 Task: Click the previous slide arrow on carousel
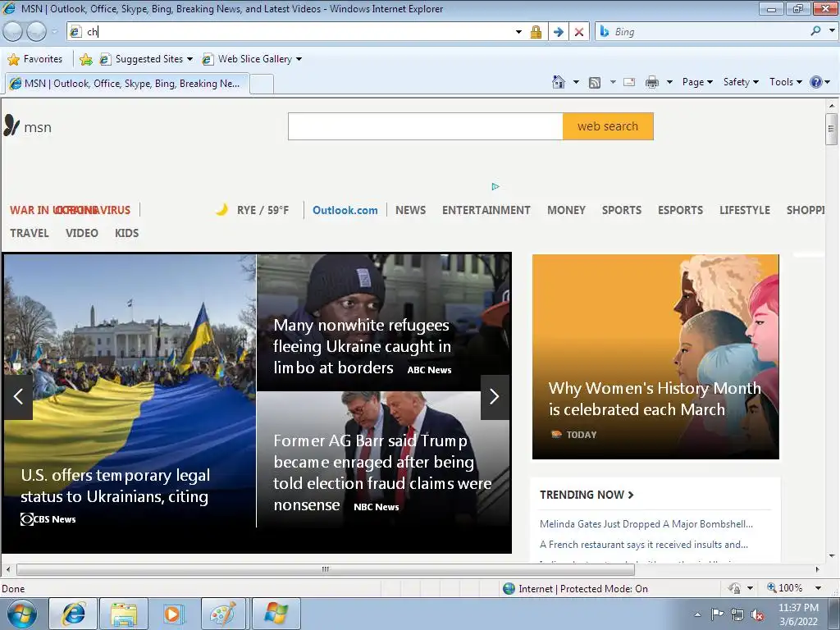coord(19,397)
